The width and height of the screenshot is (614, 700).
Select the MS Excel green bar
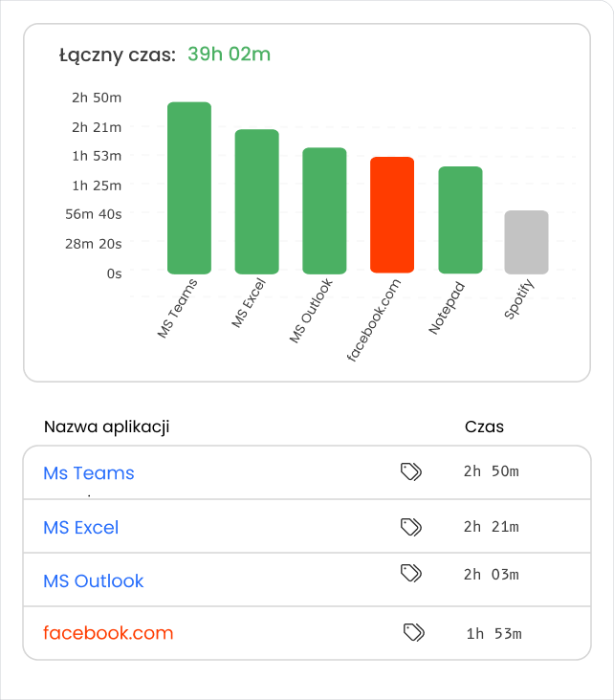tap(256, 202)
